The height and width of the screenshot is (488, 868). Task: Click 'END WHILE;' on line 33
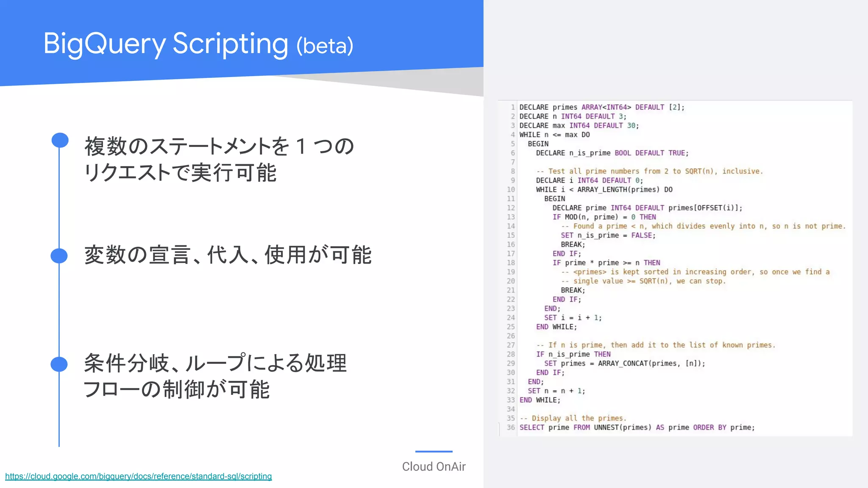coord(540,400)
